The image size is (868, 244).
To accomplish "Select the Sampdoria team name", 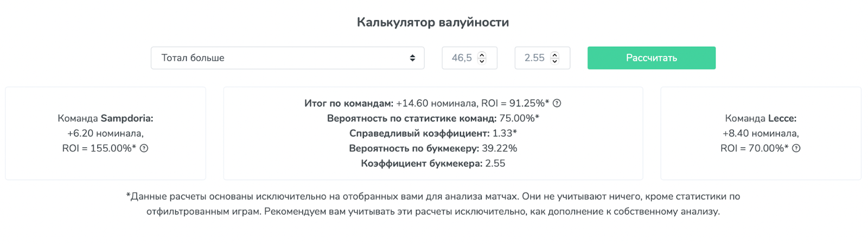I will pyautogui.click(x=127, y=118).
